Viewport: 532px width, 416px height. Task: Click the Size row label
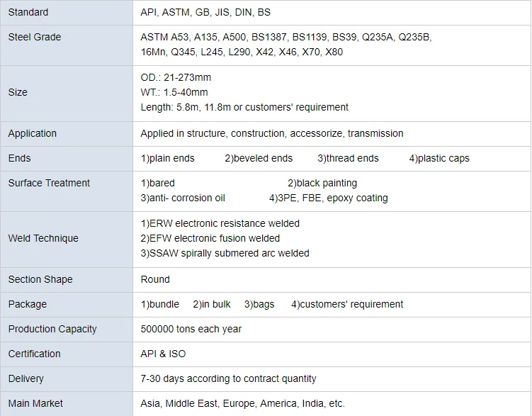coord(18,92)
